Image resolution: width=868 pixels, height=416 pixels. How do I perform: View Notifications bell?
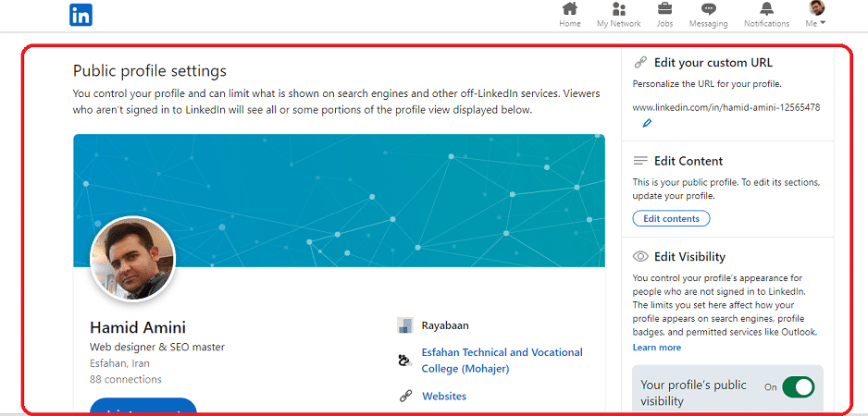(767, 15)
